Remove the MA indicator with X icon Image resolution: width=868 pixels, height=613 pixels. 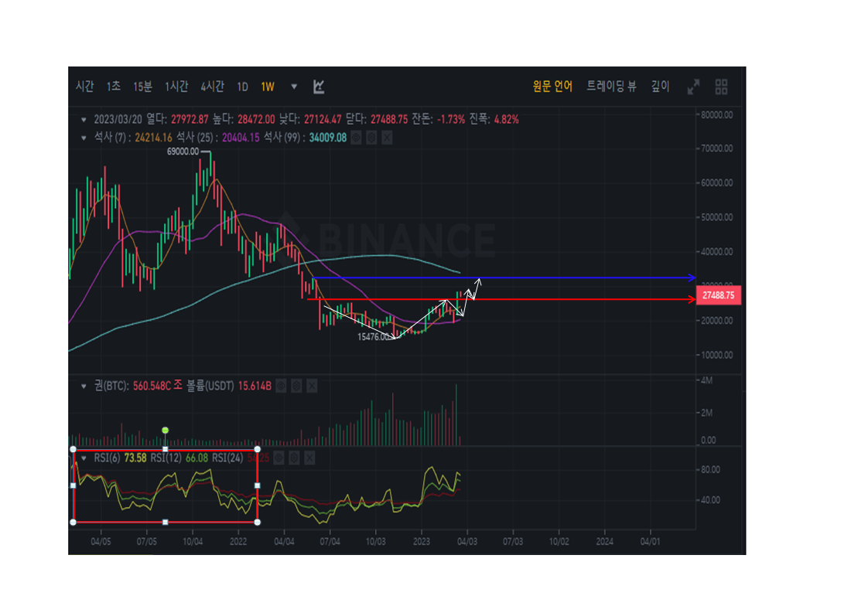(x=387, y=138)
